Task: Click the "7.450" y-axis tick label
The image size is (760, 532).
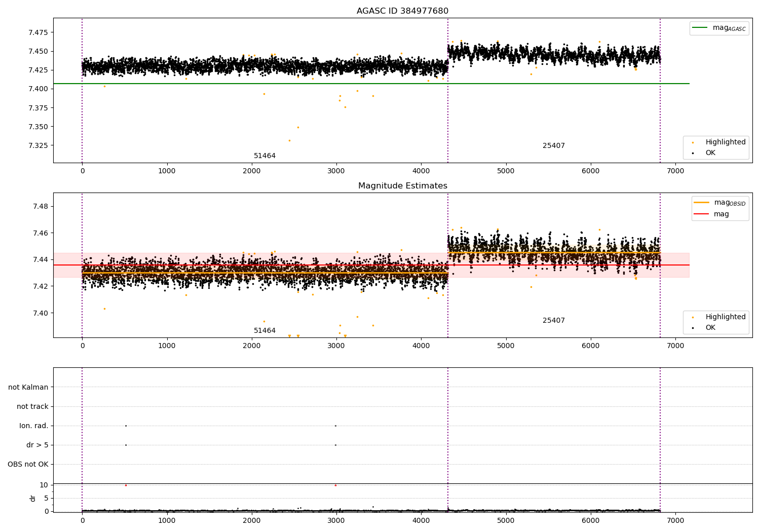Action: coord(38,51)
